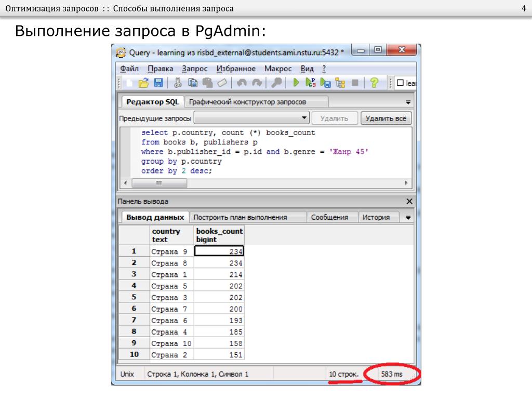The height and width of the screenshot is (399, 532).
Task: Copy selected text using the Copy icon
Action: [x=193, y=83]
